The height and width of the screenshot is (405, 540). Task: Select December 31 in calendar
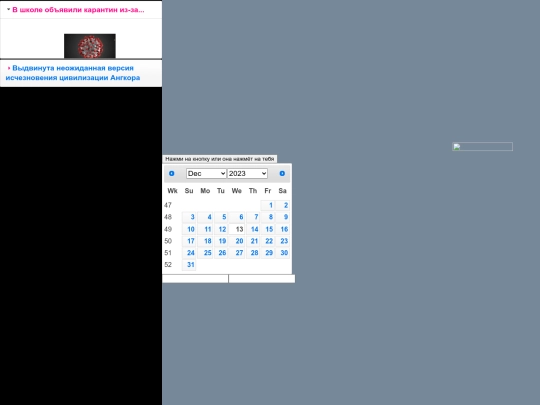click(x=189, y=264)
